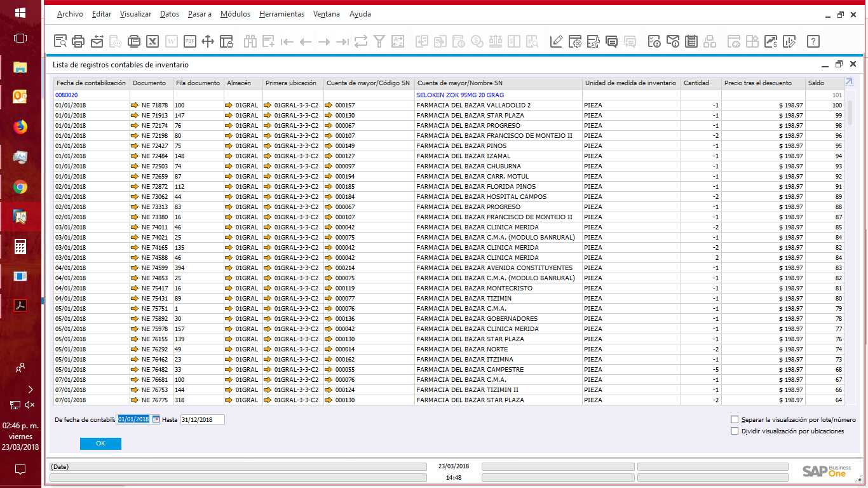Follow the link arrow for account 000130 on row NE 71913
The width and height of the screenshot is (868, 488).
tap(329, 116)
